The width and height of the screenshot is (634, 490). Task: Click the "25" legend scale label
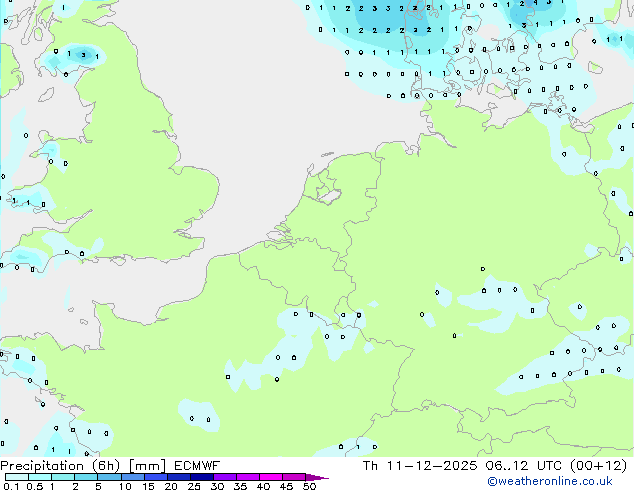[x=194, y=486]
